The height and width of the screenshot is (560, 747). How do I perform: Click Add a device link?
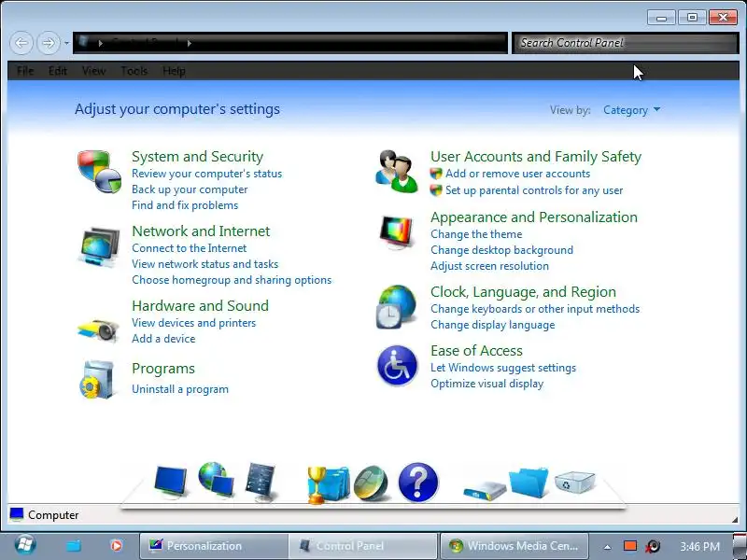[163, 339]
